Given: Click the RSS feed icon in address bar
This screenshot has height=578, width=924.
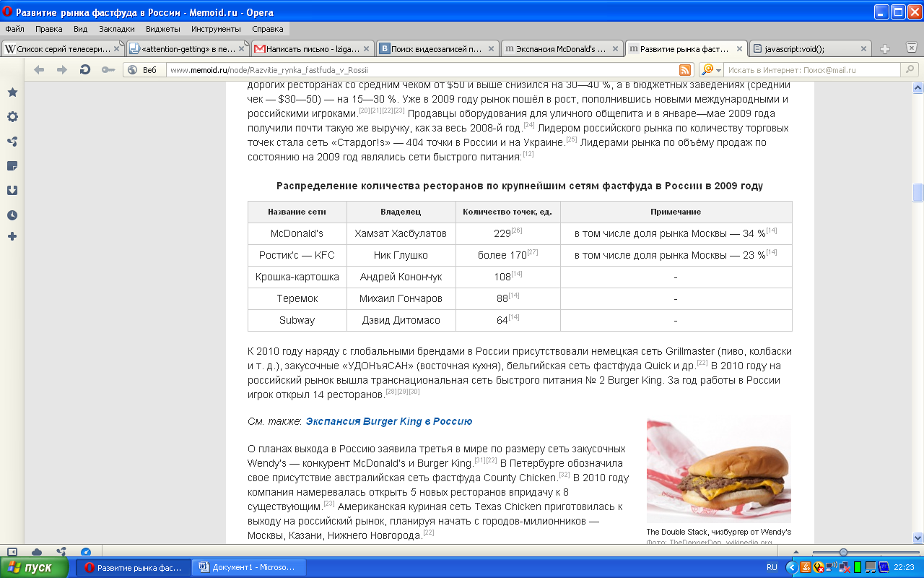Looking at the screenshot, I should pos(685,70).
